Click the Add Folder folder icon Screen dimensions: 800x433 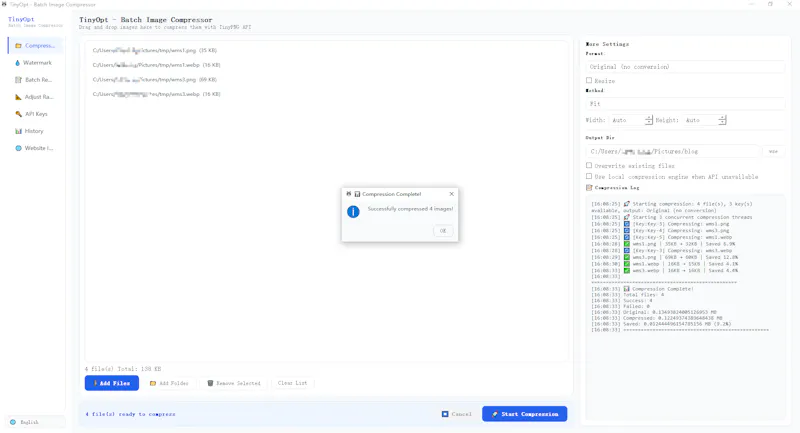(153, 383)
